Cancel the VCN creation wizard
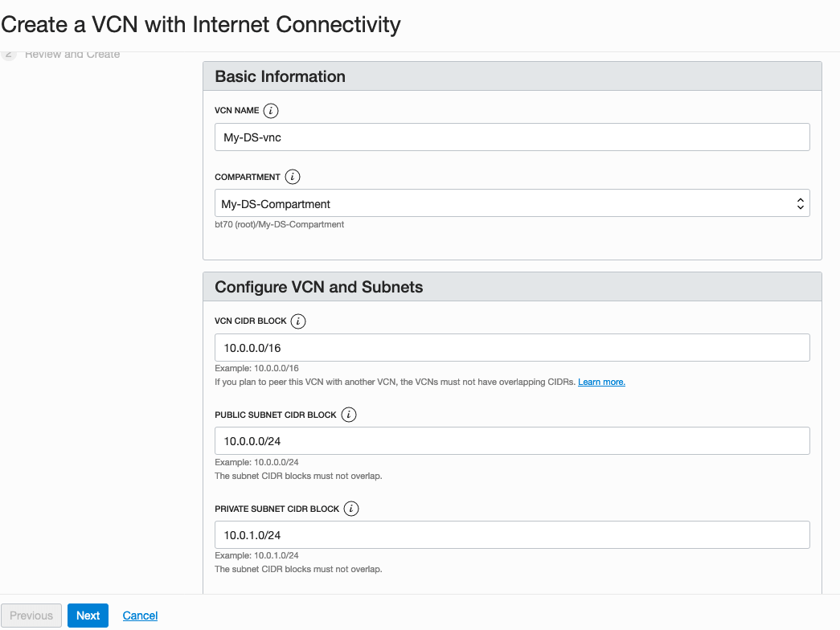 pyautogui.click(x=140, y=616)
